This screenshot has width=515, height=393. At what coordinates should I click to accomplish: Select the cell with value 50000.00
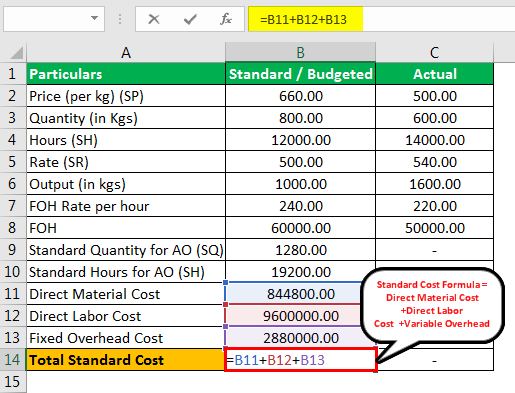(x=434, y=228)
